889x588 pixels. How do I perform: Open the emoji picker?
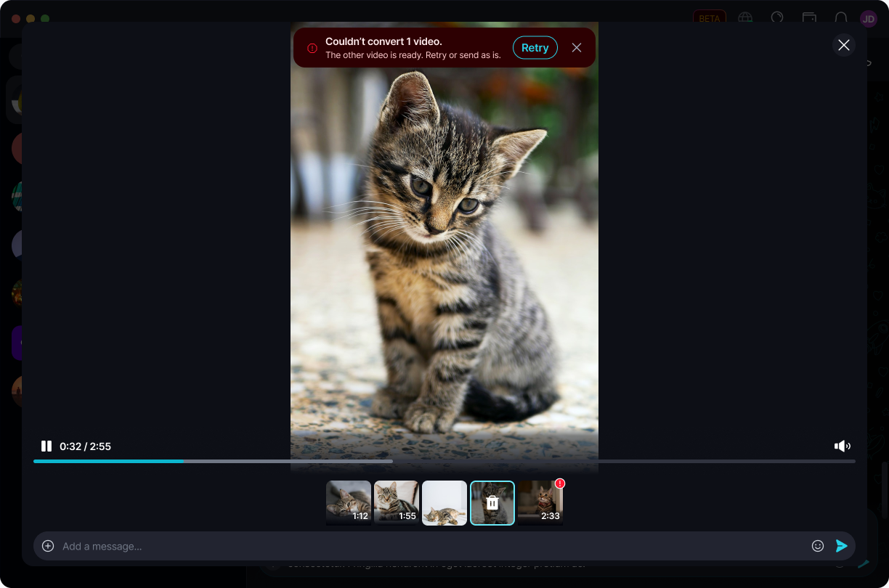(x=818, y=546)
